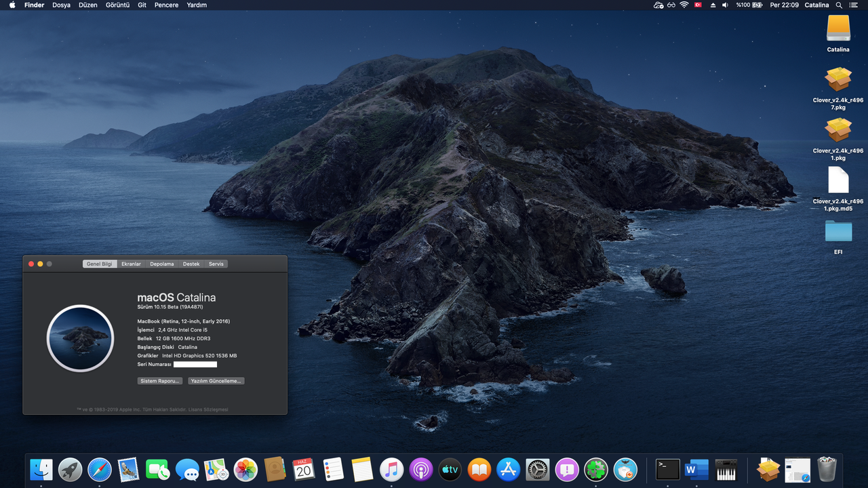Open Finder menu in menu bar
This screenshot has height=488, width=868.
click(x=34, y=5)
